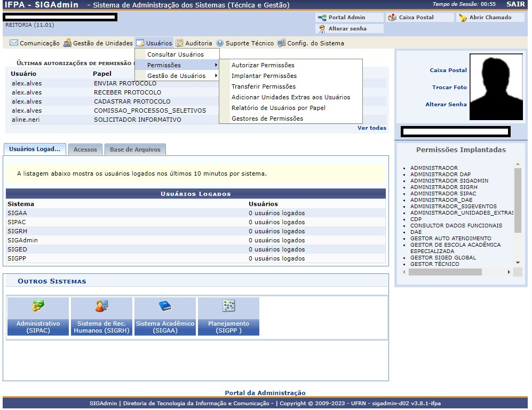The height and width of the screenshot is (410, 532).
Task: Click the permissions list scroll down arrow
Action: [518, 262]
